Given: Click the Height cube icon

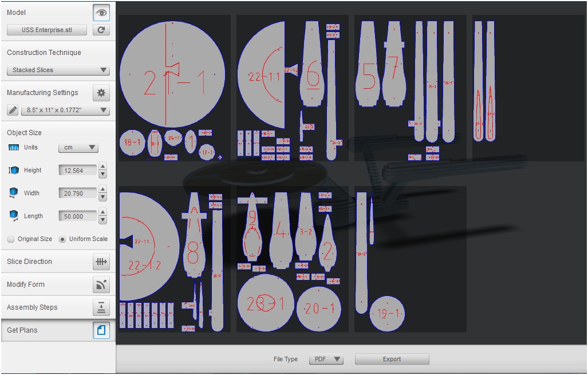Looking at the screenshot, I should (x=14, y=170).
